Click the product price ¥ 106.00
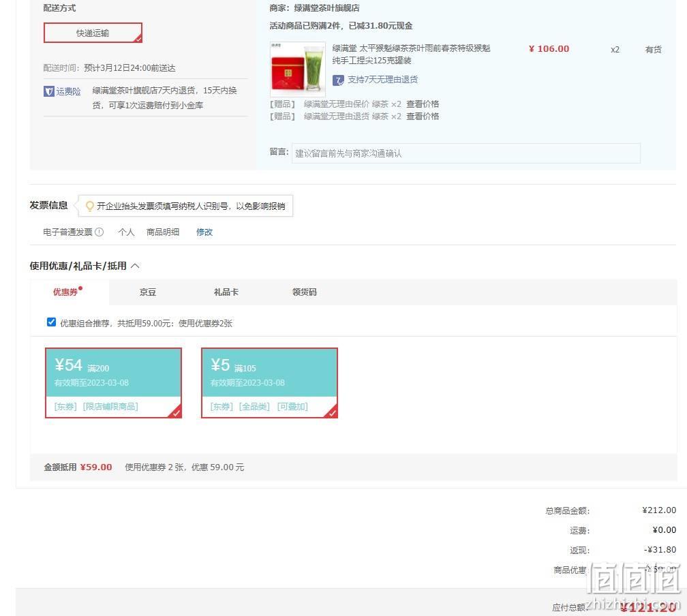687x616 pixels. [549, 49]
